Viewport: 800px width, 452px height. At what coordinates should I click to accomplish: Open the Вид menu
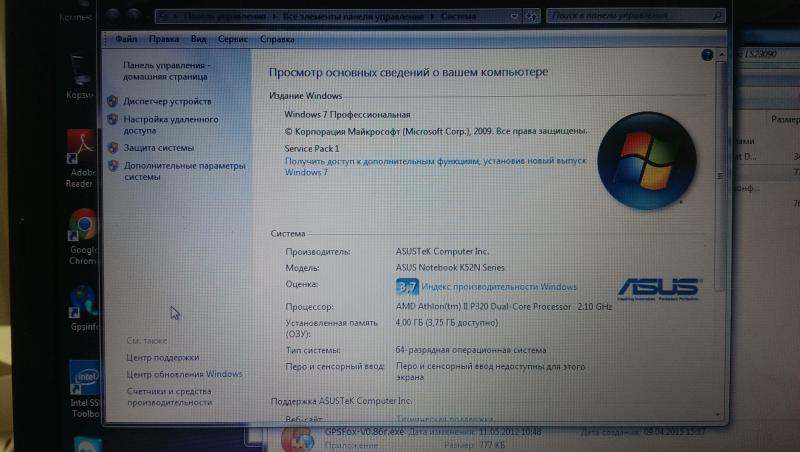point(198,39)
